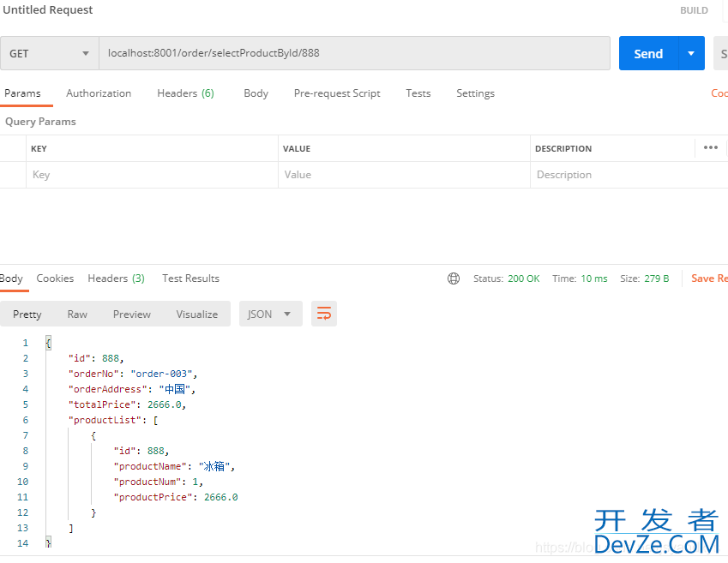Click the DESCRIPTION column header
728x563 pixels.
563,148
